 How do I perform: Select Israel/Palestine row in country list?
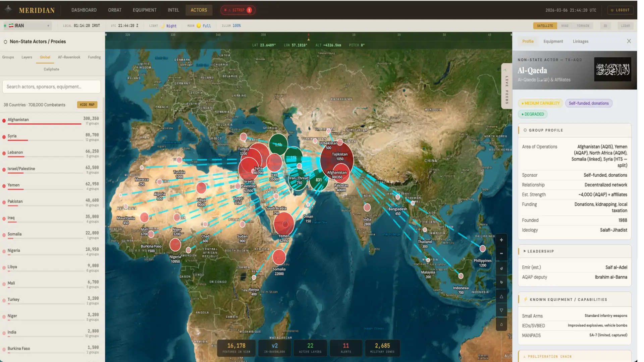tap(51, 170)
